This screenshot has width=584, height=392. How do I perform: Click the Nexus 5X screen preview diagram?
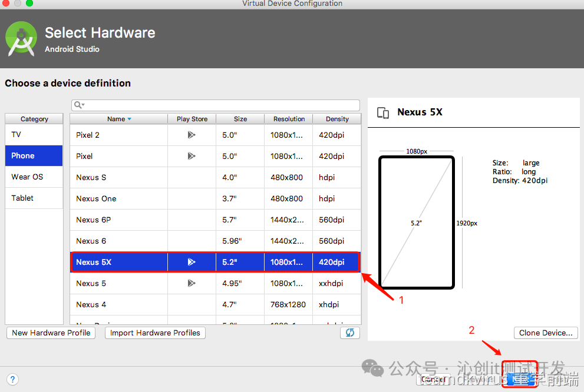[x=417, y=222]
